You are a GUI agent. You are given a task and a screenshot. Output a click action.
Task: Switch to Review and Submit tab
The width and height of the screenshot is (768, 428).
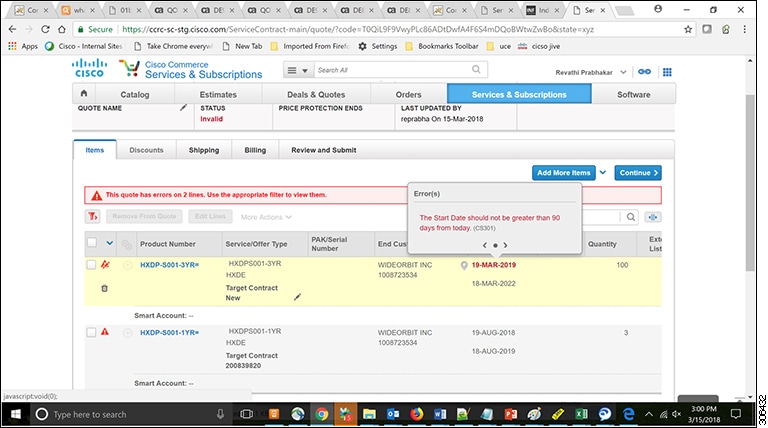[x=324, y=150]
